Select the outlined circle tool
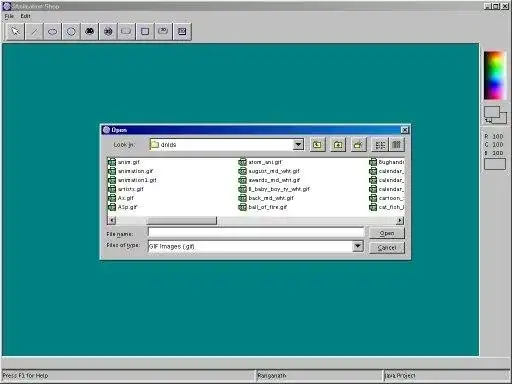Viewport: 512px width, 384px height. (x=71, y=32)
